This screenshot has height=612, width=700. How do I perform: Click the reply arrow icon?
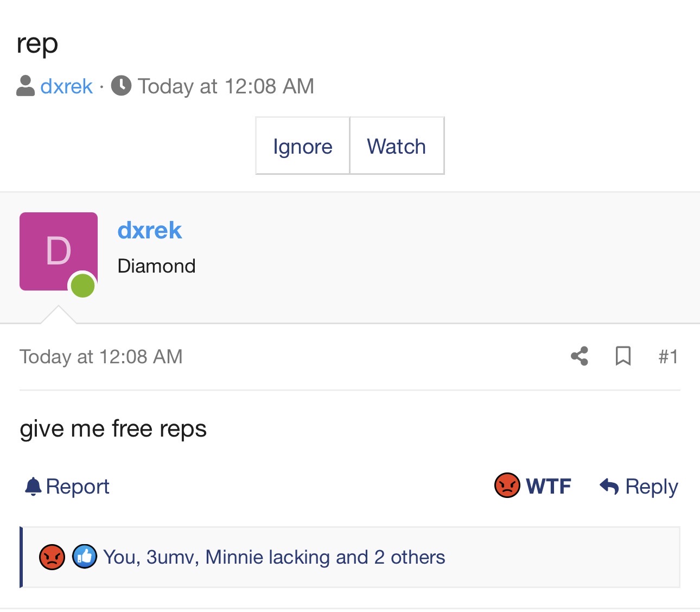609,486
